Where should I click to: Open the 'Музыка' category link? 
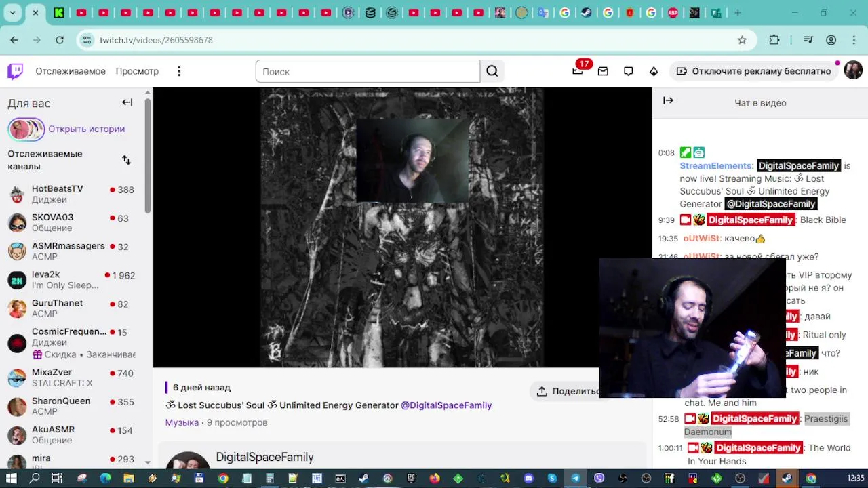click(x=182, y=422)
